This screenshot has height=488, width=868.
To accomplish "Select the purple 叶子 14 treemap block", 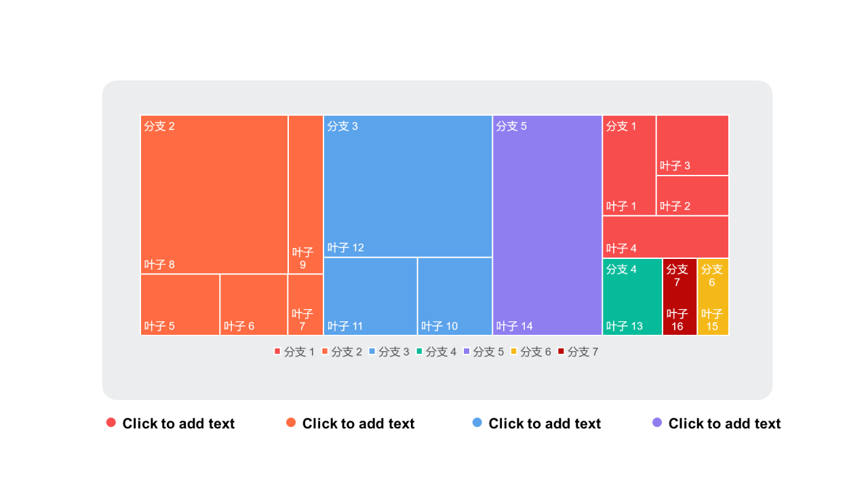I will 547,225.
